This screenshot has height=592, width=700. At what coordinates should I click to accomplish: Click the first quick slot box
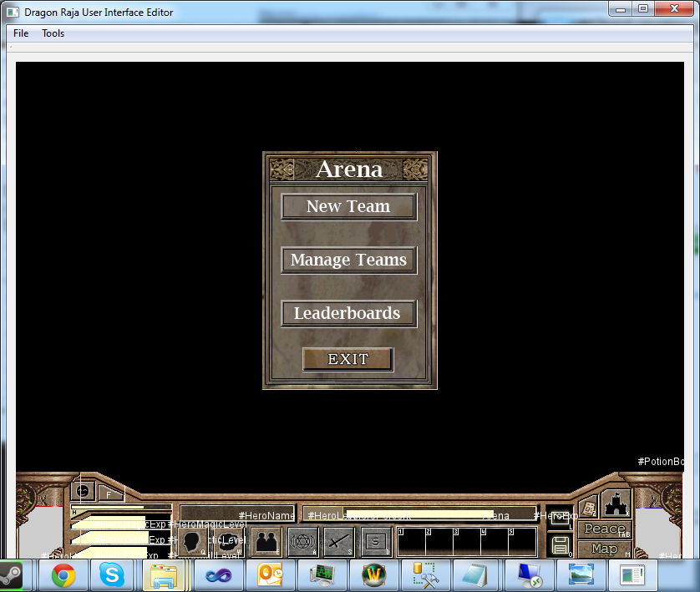coord(410,542)
